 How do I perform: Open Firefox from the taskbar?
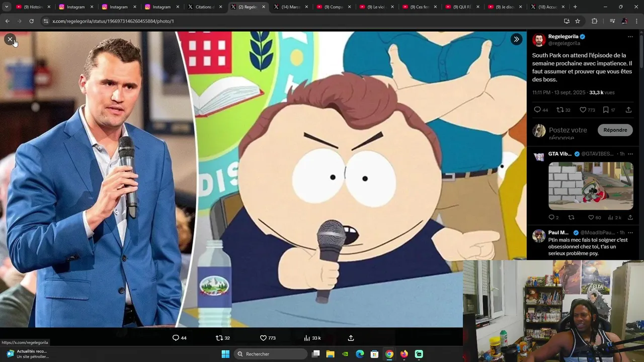point(404,354)
